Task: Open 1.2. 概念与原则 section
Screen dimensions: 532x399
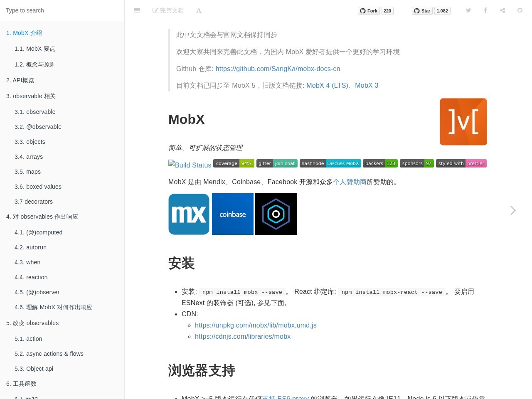Action: 62,64
